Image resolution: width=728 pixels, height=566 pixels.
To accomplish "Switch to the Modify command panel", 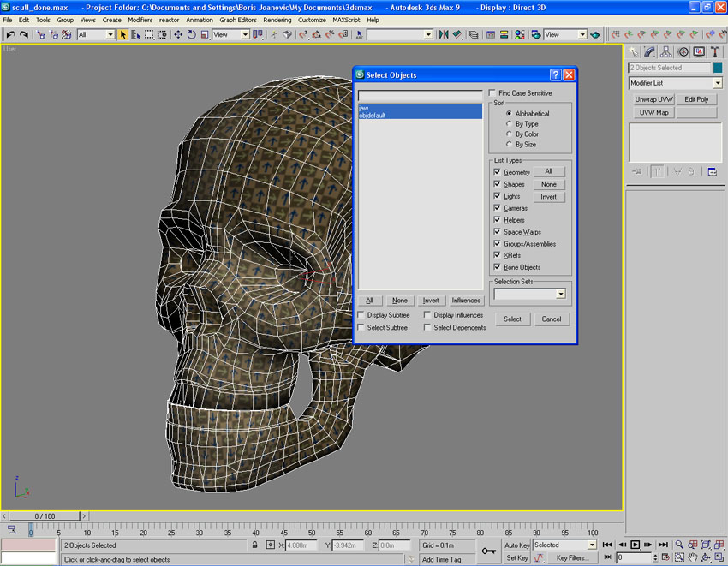I will tap(649, 52).
